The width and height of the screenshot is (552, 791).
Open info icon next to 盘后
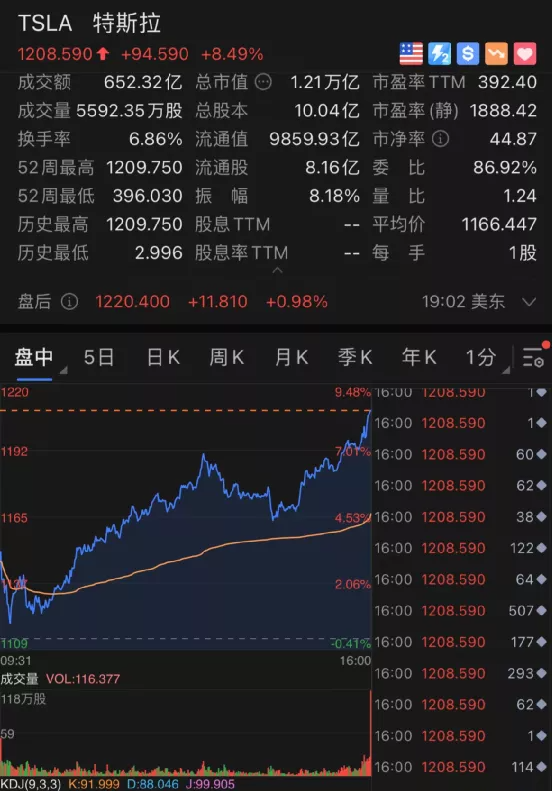coord(69,302)
